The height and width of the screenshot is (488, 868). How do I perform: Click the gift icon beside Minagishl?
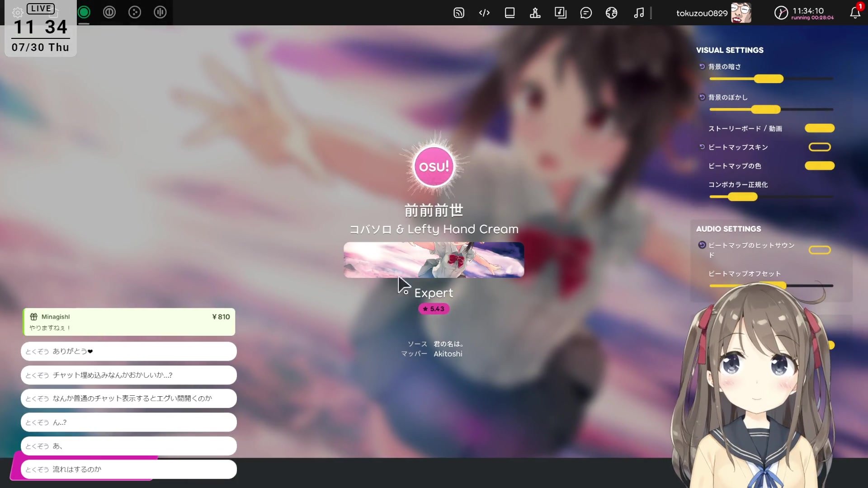(34, 317)
